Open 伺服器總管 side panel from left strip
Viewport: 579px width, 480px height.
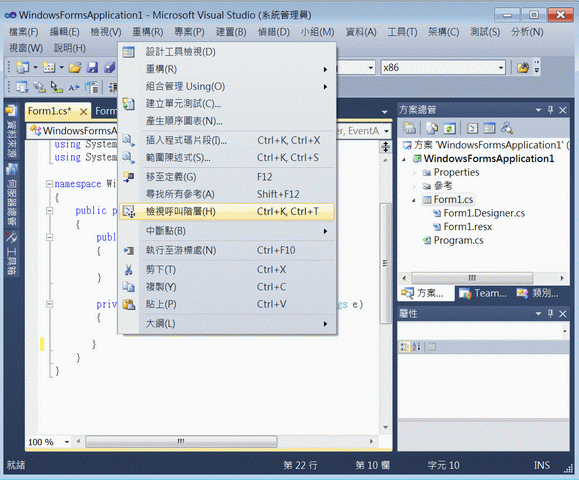pos(11,195)
